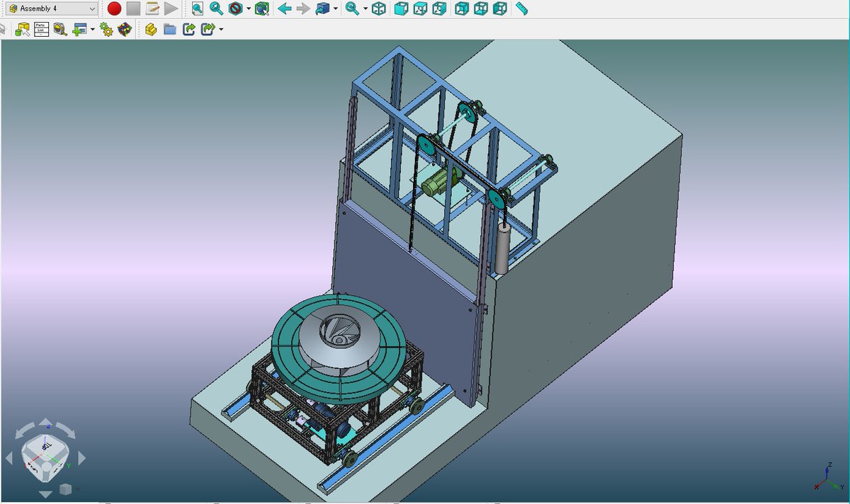Click the colorful cube appearance icon
The width and height of the screenshot is (850, 504).
[x=125, y=29]
